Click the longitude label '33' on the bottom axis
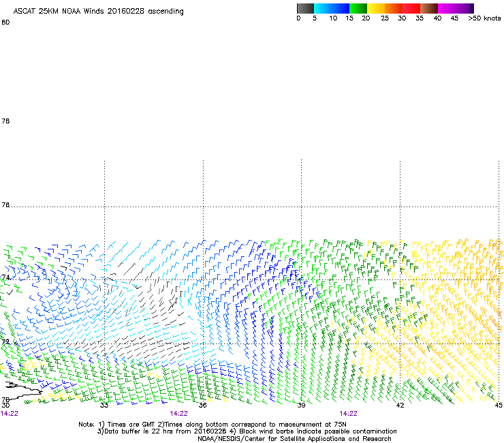This screenshot has height=443, width=504. pos(104,405)
